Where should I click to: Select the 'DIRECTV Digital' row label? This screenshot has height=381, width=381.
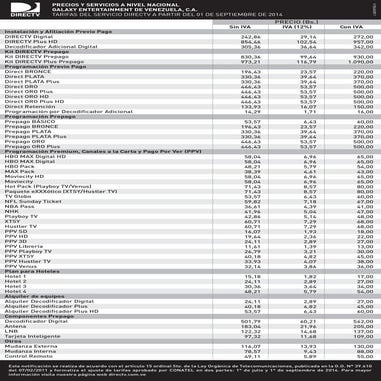coord(29,37)
